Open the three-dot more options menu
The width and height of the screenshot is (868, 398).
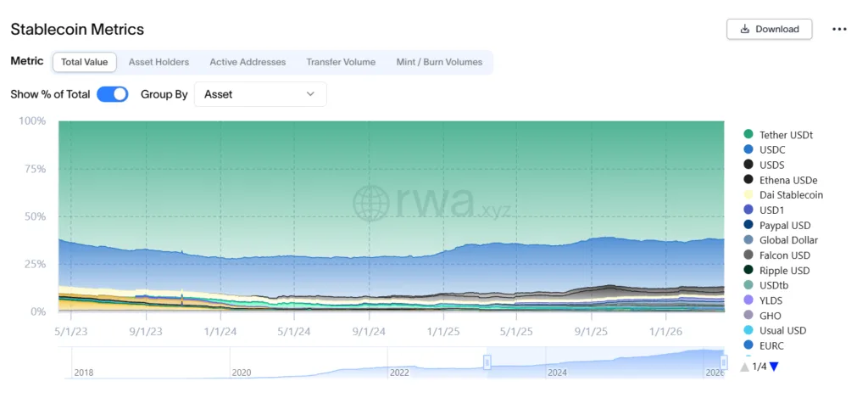click(x=839, y=30)
